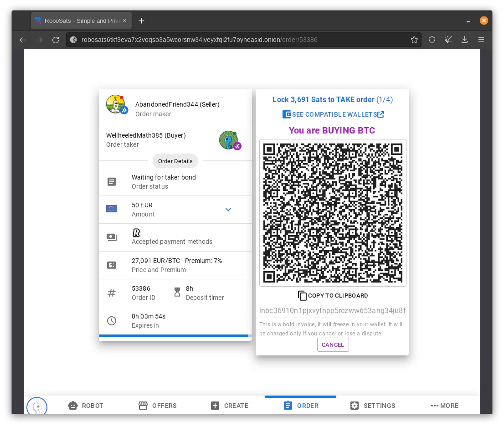Expand the 50 EUR amount chevron
504x427 pixels.
pyautogui.click(x=228, y=210)
